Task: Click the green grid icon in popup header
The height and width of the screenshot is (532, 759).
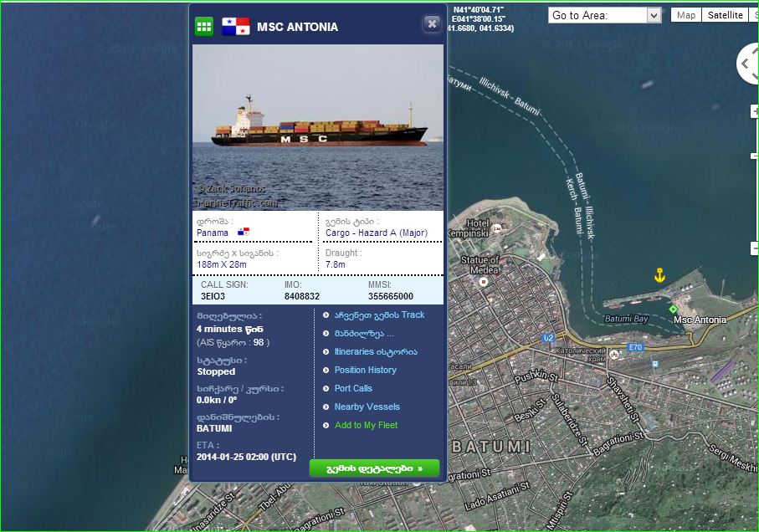Action: point(204,26)
